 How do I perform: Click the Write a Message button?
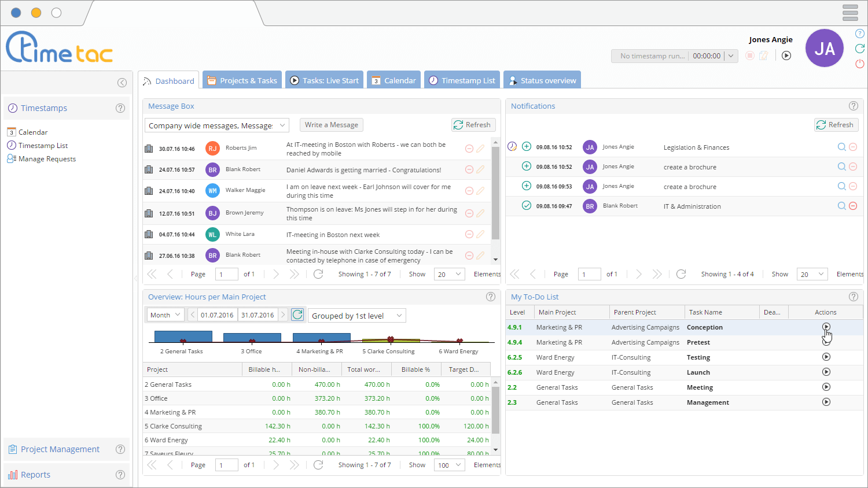point(332,125)
